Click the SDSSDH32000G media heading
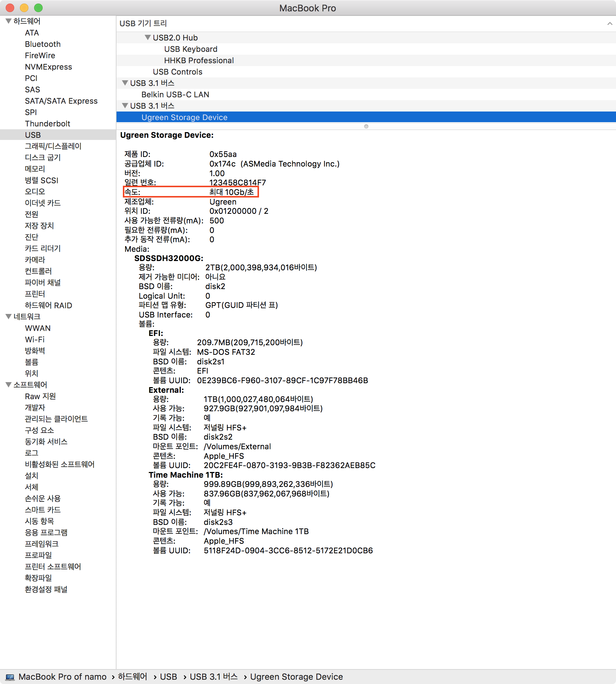The height and width of the screenshot is (684, 616). [x=169, y=259]
